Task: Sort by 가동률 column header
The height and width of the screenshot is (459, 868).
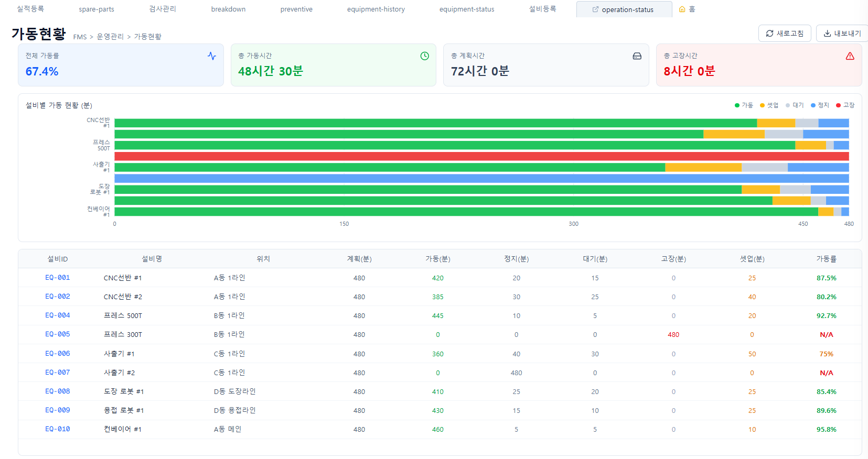Action: pos(826,259)
